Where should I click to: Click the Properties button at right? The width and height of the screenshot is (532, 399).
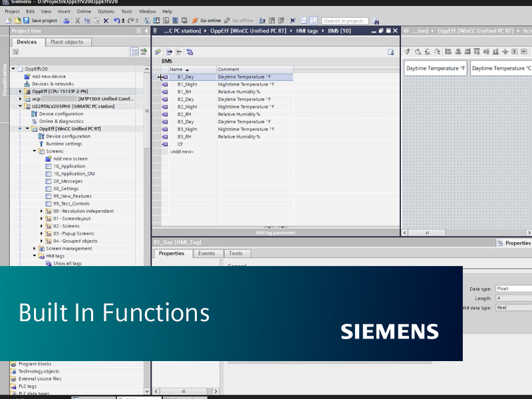pos(513,243)
